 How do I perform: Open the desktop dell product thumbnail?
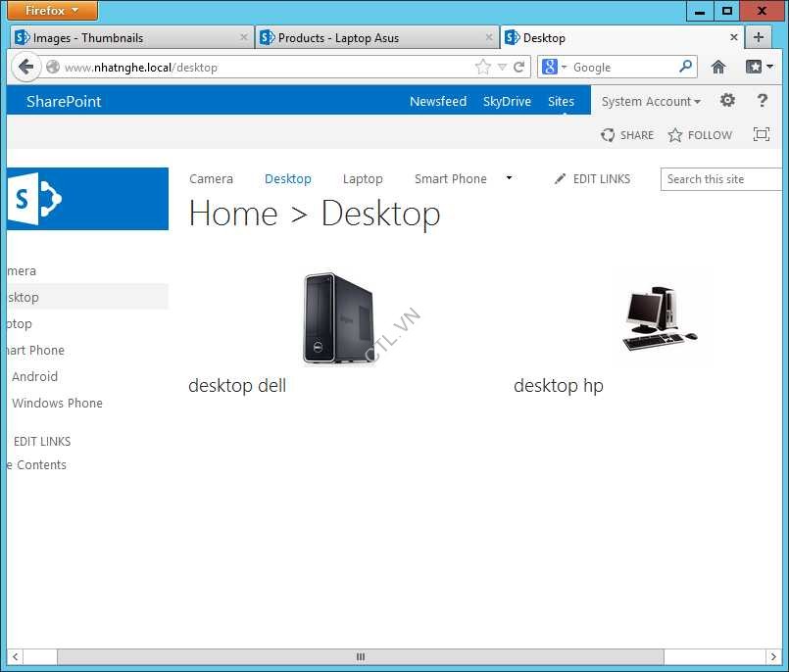click(338, 319)
